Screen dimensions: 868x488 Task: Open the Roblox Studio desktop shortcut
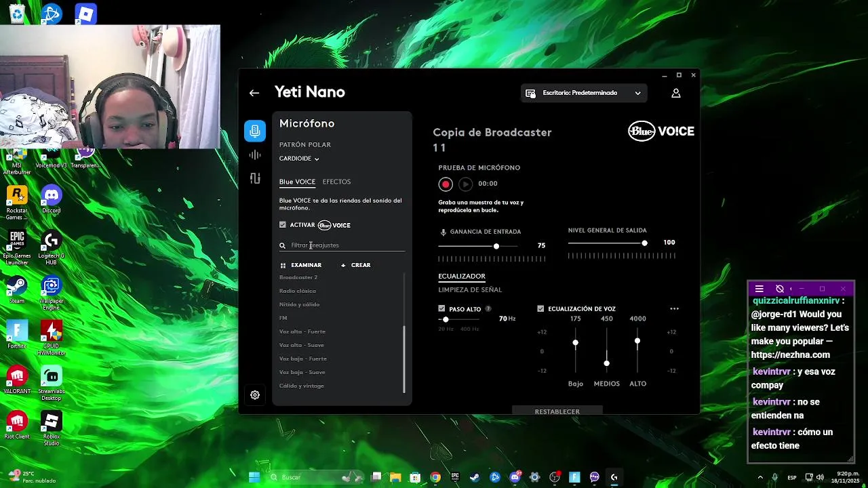52,428
